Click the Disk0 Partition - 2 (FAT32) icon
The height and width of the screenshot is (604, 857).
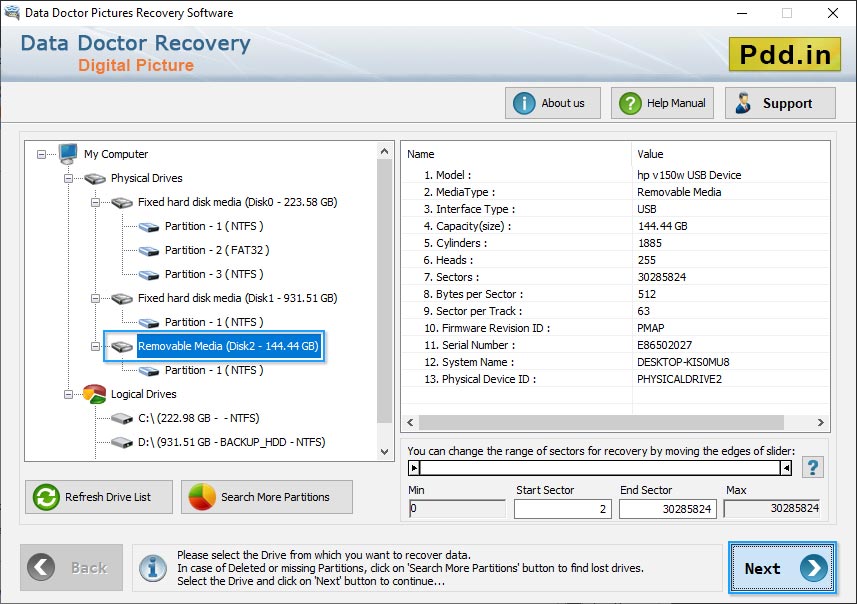point(149,251)
